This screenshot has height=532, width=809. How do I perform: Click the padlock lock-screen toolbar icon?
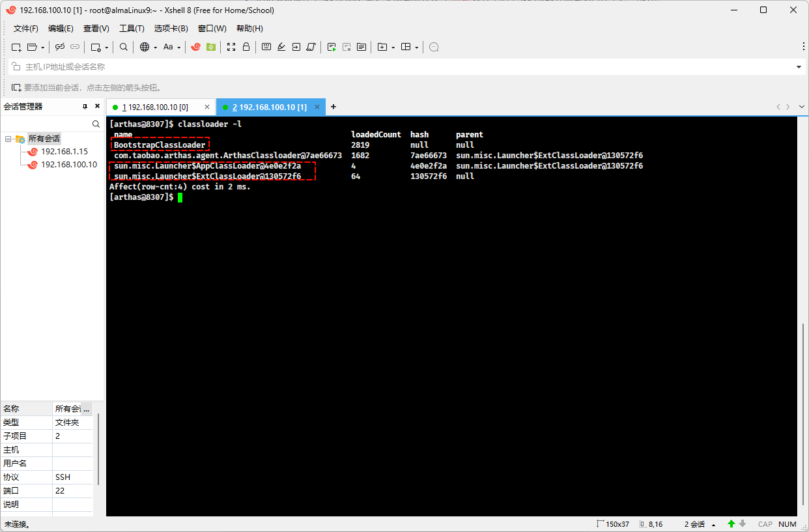pos(246,47)
